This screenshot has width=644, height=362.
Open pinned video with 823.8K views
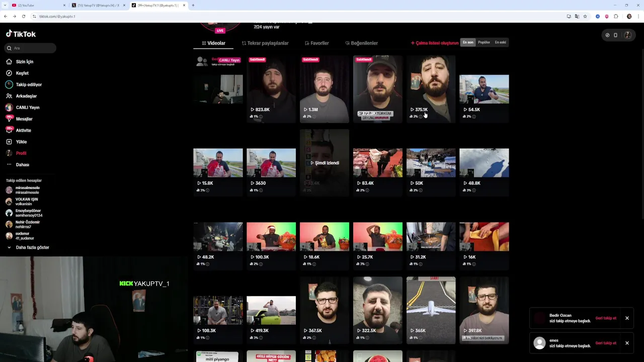pos(271,89)
